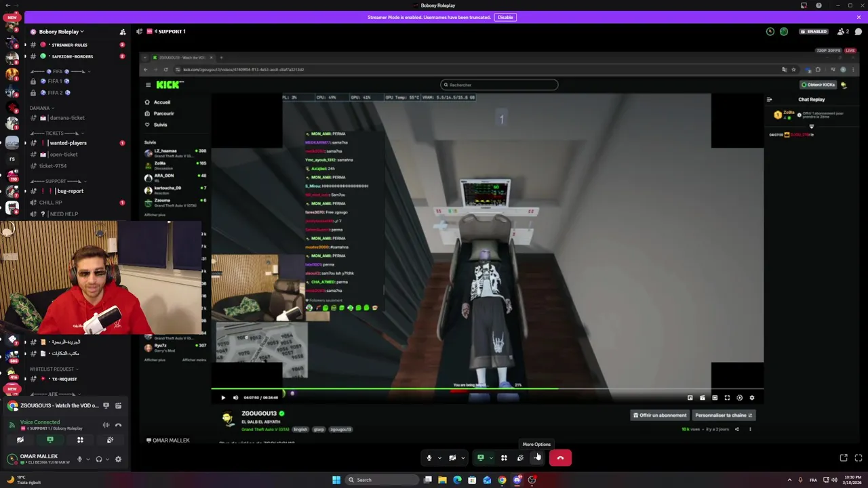
Task: Open More Options in call controls
Action: [536, 458]
